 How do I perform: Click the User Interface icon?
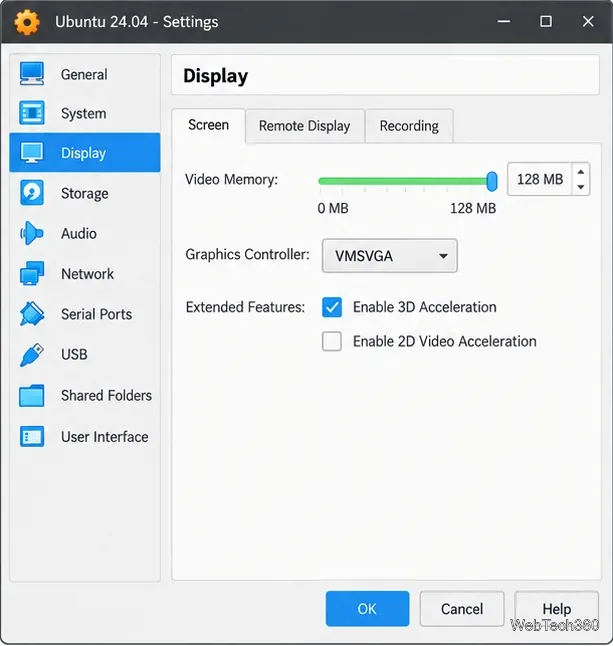pos(32,436)
